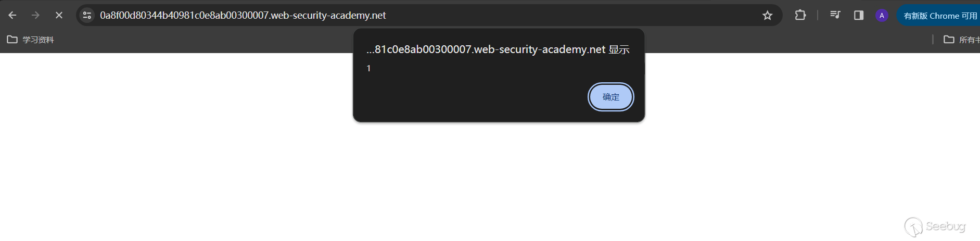The image size is (980, 241).
Task: Open the media controls icon
Action: tap(835, 15)
